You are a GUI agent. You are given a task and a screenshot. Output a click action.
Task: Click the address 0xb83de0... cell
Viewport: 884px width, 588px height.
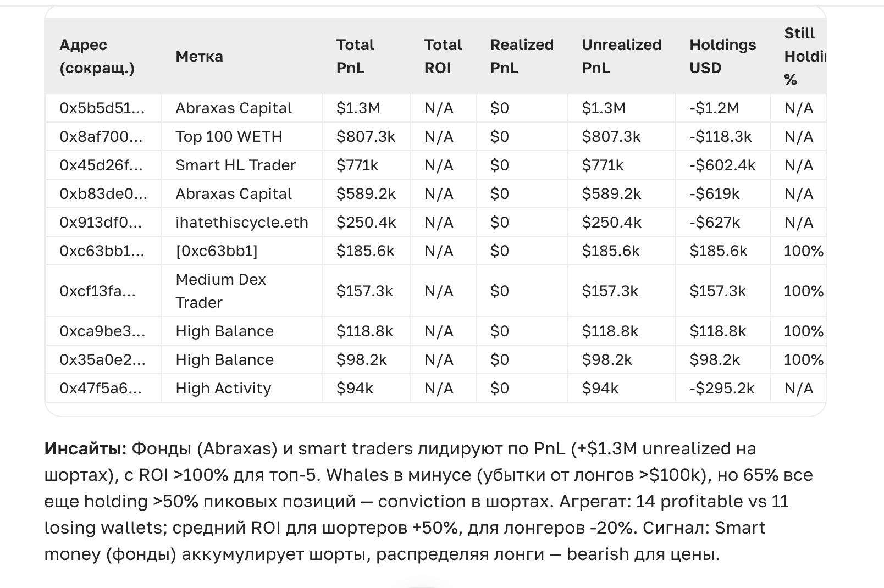[103, 194]
